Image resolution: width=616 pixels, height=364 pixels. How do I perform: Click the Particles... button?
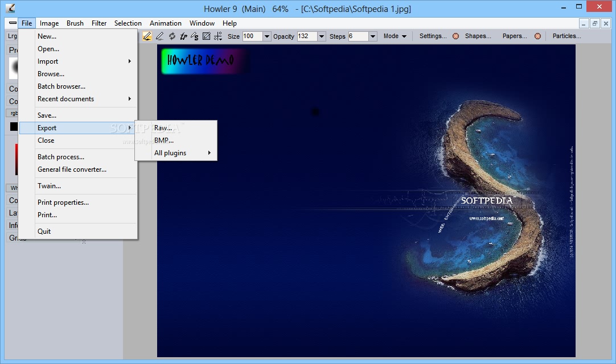(566, 36)
